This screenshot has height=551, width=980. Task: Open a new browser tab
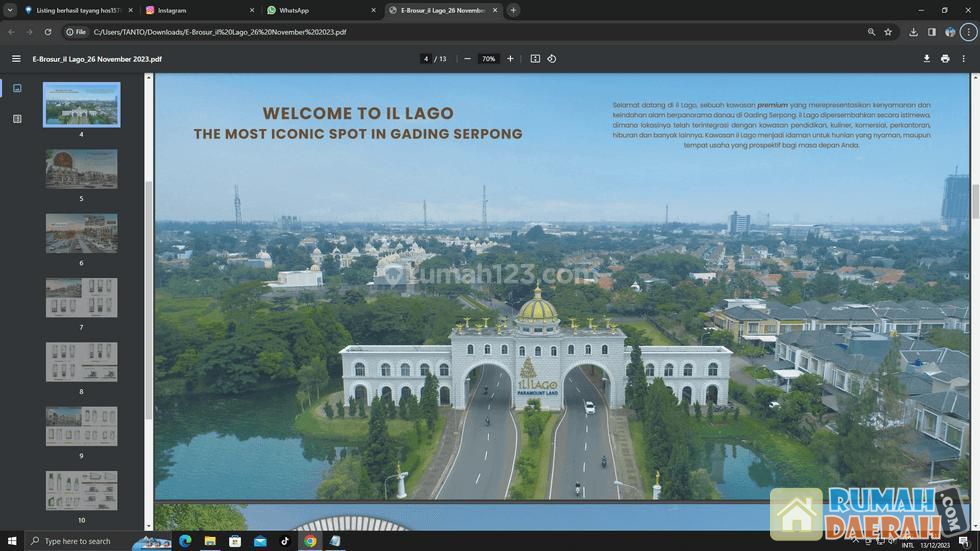coord(513,10)
